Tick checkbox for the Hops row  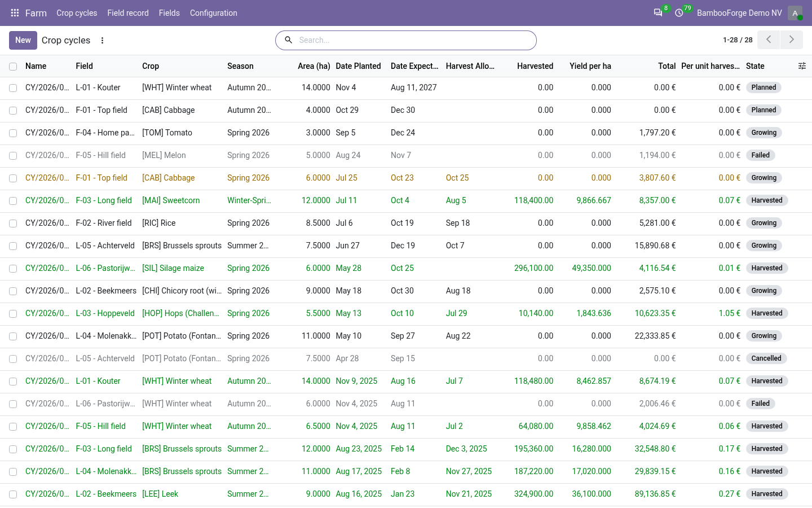pos(13,314)
